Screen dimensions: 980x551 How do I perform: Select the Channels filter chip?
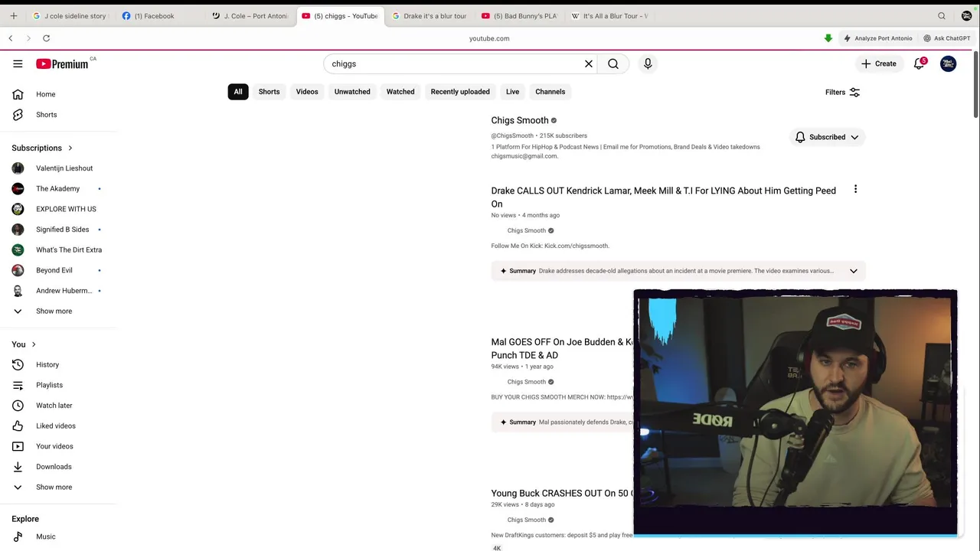pyautogui.click(x=550, y=92)
